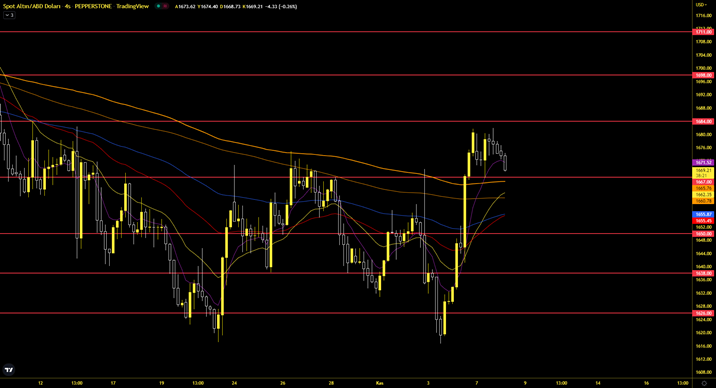
Task: Open the TradingView logo at chart bottom-left
Action: [8, 370]
